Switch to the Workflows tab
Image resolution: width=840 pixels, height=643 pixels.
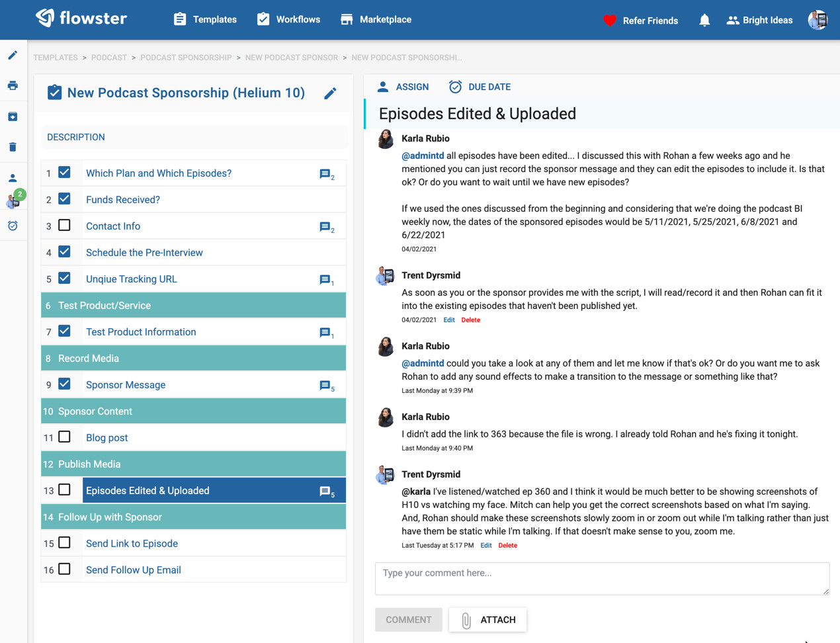tap(288, 19)
